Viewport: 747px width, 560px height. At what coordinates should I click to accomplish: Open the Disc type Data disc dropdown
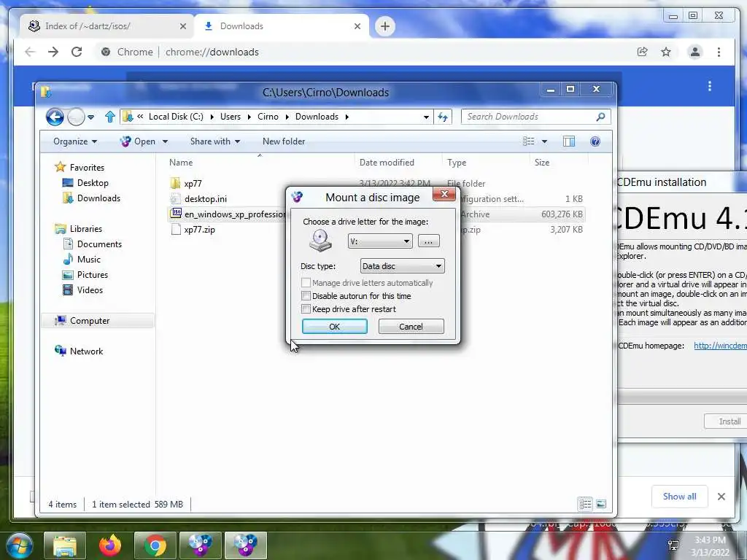click(x=402, y=265)
